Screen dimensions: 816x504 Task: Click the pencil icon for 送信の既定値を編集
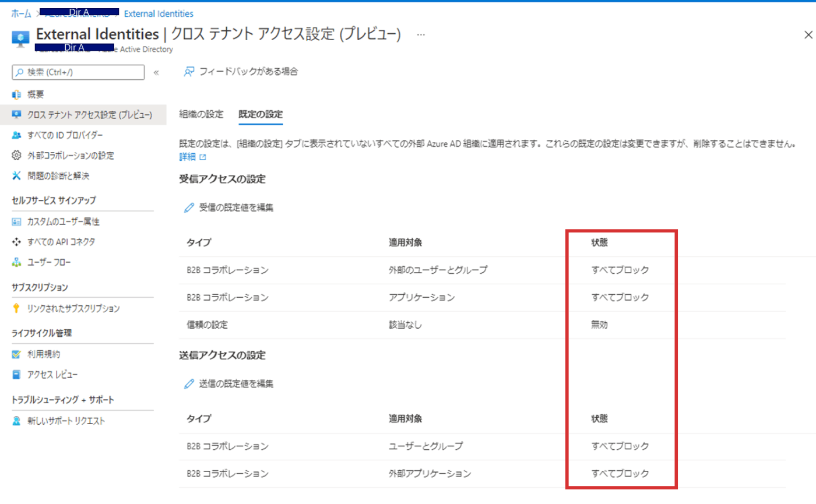pyautogui.click(x=189, y=383)
